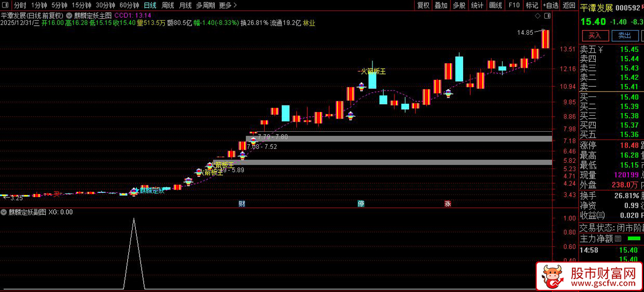Switch to the 30分钟 period
Image resolution: width=644 pixels, height=292 pixels.
point(106,5)
